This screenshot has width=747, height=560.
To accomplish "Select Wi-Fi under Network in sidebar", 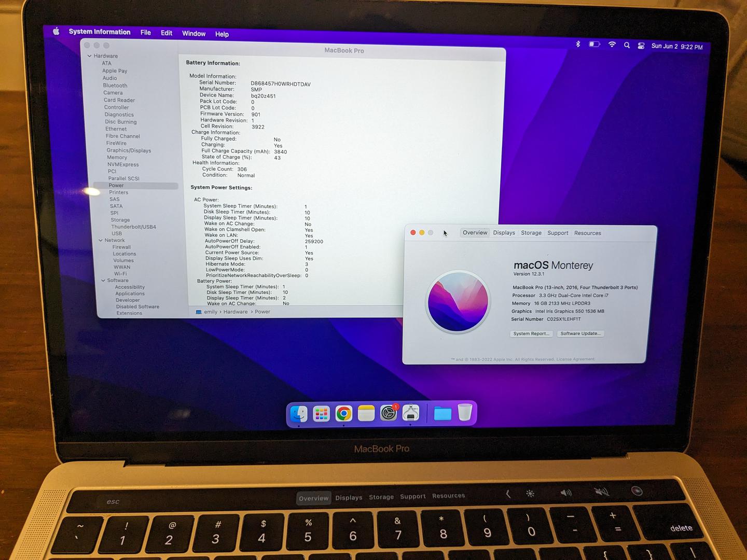I will click(x=120, y=274).
